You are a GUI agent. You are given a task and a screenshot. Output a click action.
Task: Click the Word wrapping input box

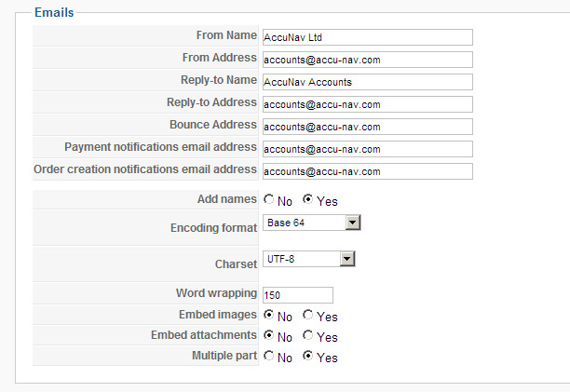click(298, 295)
